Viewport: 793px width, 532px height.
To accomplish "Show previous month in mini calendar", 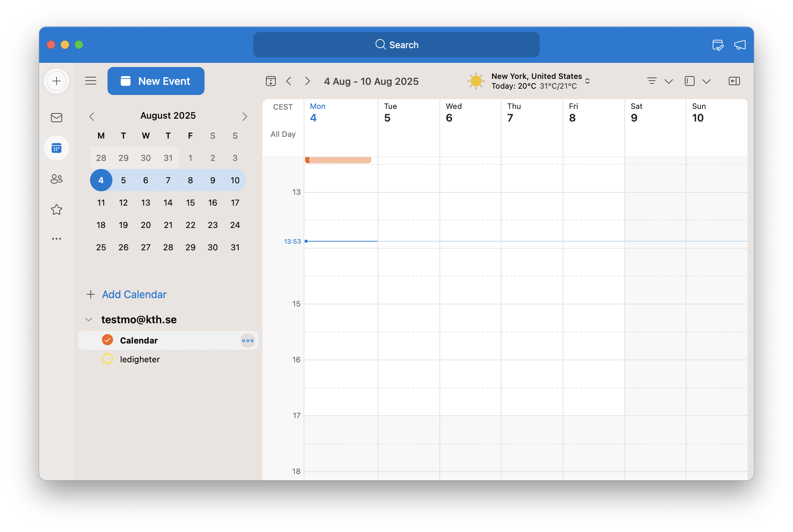I will click(92, 117).
